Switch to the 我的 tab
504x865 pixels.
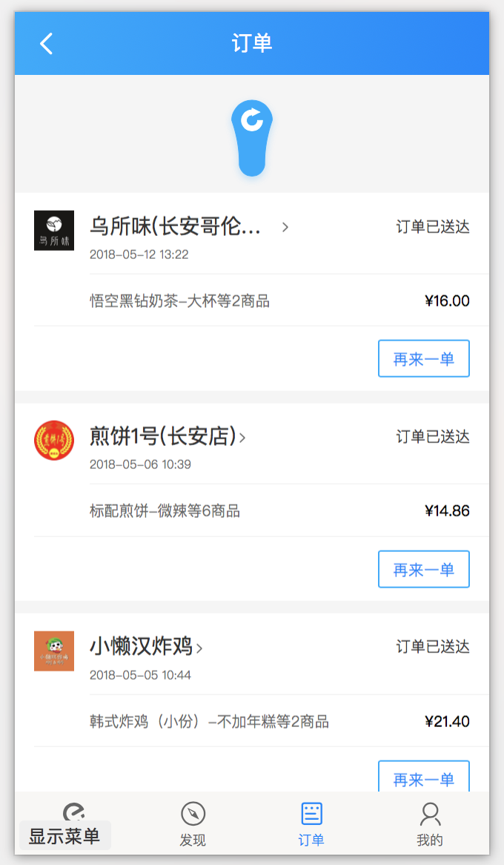[x=430, y=823]
